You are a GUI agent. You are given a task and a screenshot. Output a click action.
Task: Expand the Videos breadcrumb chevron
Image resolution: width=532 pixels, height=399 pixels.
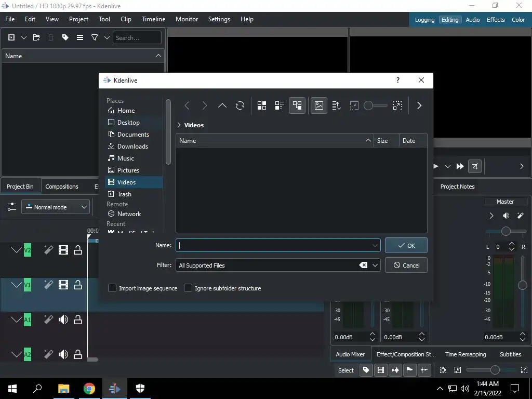click(x=179, y=125)
